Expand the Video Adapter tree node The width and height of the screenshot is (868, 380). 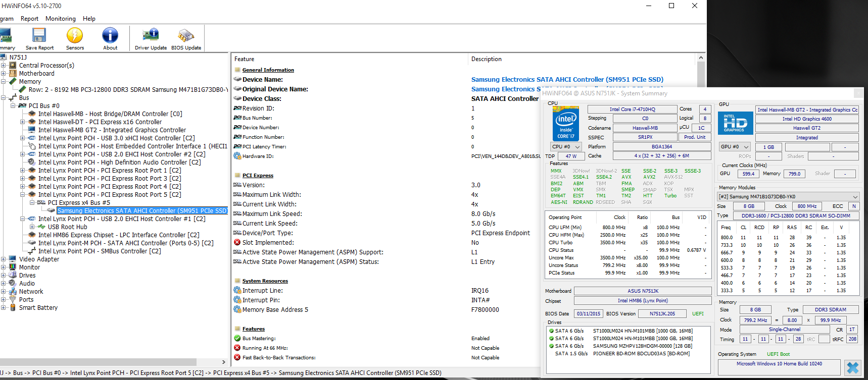[x=4, y=259]
